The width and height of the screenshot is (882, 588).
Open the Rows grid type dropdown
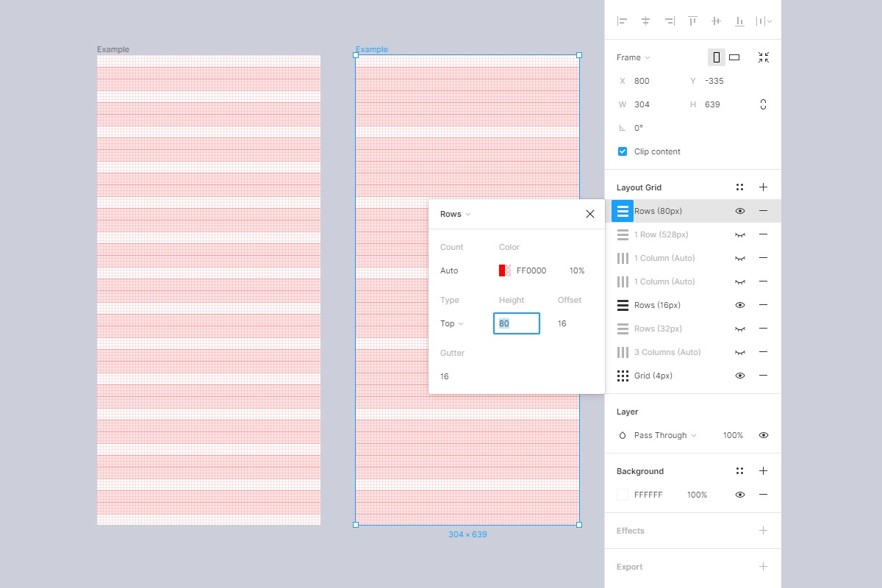click(x=455, y=214)
